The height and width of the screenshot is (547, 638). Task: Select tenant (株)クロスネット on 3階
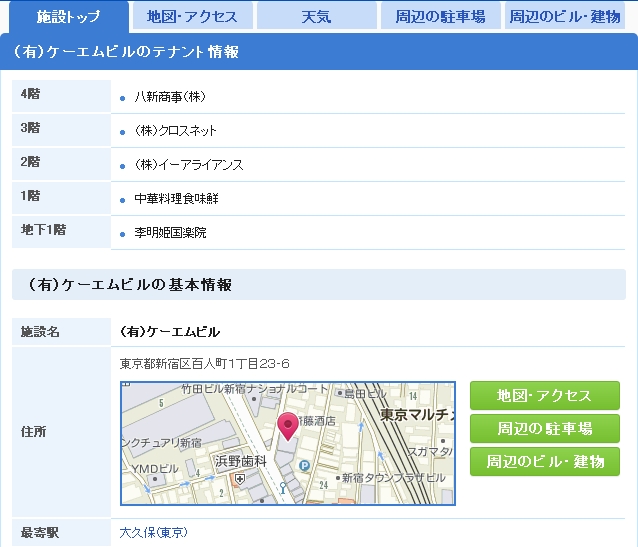pos(176,131)
